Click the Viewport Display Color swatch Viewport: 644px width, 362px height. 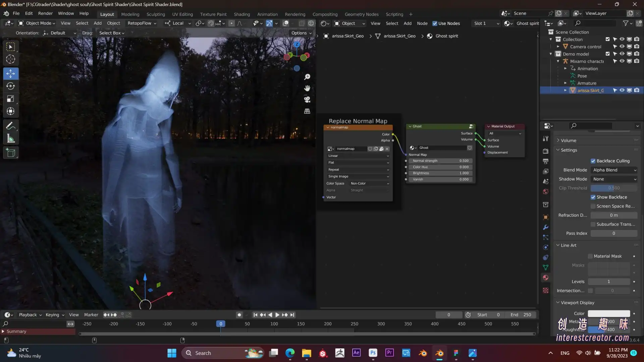(x=609, y=314)
